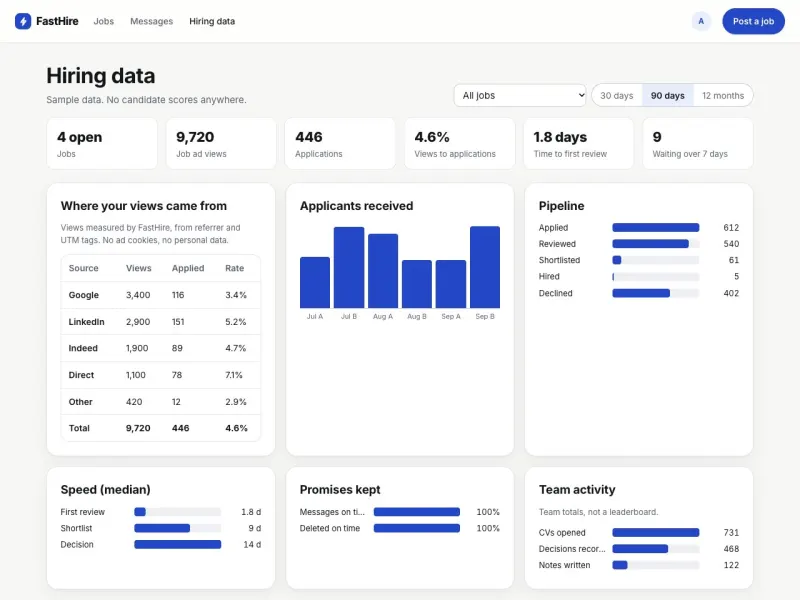The height and width of the screenshot is (600, 800).
Task: Click the 5.2% rate for LinkedIn
Action: click(236, 322)
